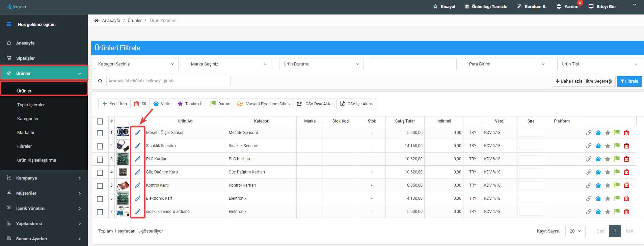644x246 pixels.
Task: Open link icon for Mesefa Ölçer Sensör row
Action: pos(589,133)
